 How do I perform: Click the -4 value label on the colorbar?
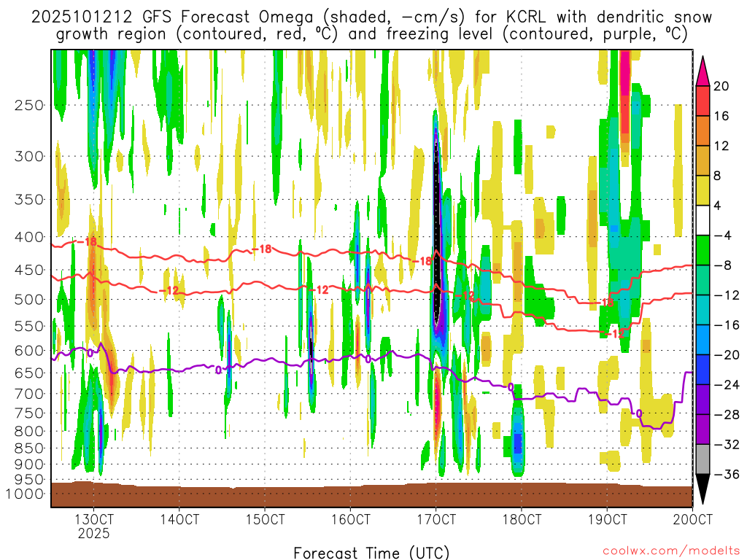722,236
